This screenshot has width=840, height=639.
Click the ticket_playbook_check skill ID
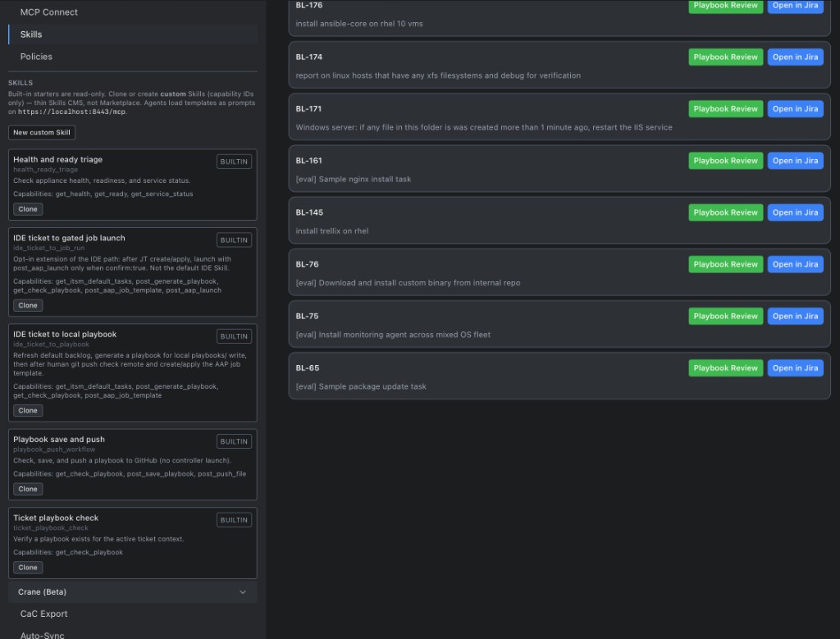point(51,528)
